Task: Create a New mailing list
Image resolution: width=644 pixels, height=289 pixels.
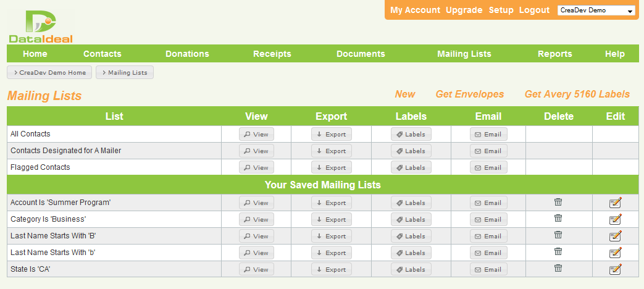Action: tap(405, 94)
